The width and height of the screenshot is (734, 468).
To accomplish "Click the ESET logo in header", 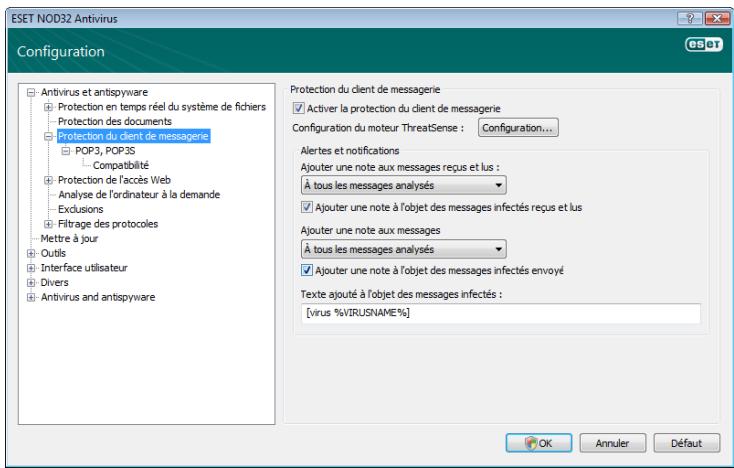I will pyautogui.click(x=704, y=44).
